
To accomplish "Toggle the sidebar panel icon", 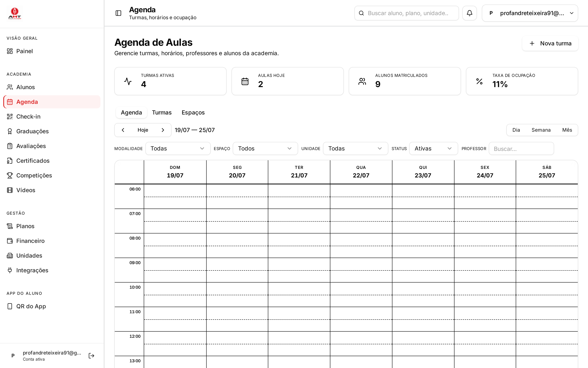I will pyautogui.click(x=118, y=13).
